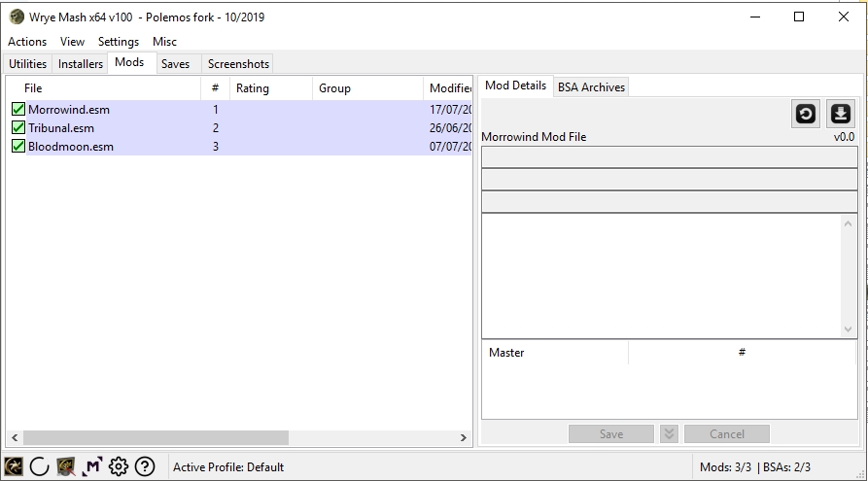Image resolution: width=868 pixels, height=481 pixels.
Task: Open the Actions menu
Action: tap(27, 42)
